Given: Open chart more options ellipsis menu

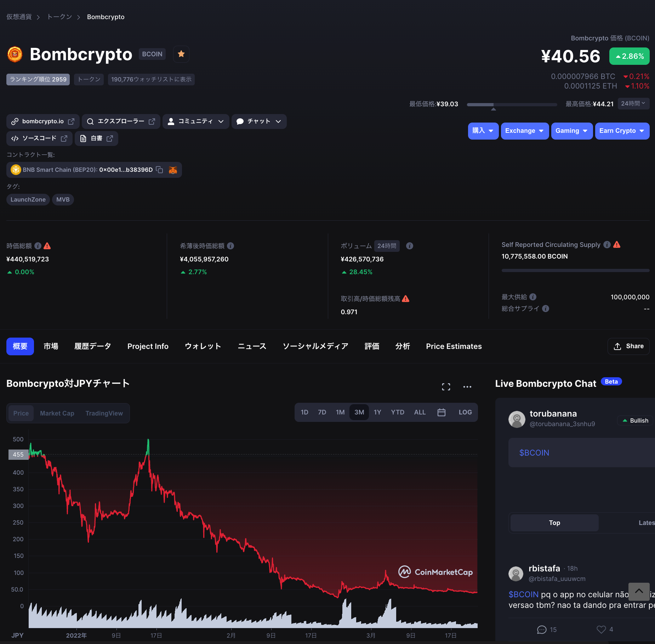Looking at the screenshot, I should pyautogui.click(x=467, y=387).
